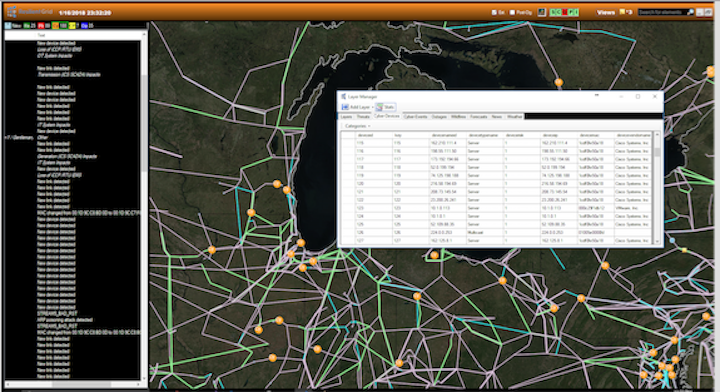Click the yellow note icon beside Views
Screen dimensions: 720x392
622,12
